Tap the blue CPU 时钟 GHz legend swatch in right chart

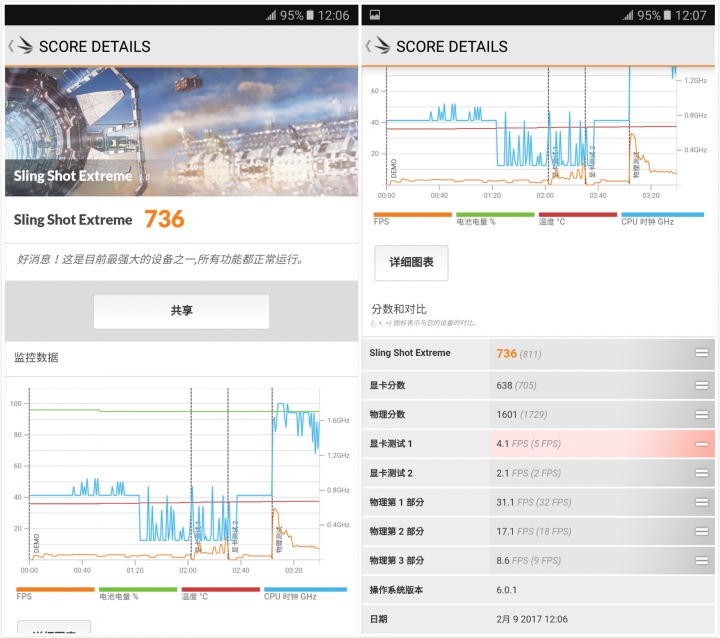pyautogui.click(x=663, y=215)
